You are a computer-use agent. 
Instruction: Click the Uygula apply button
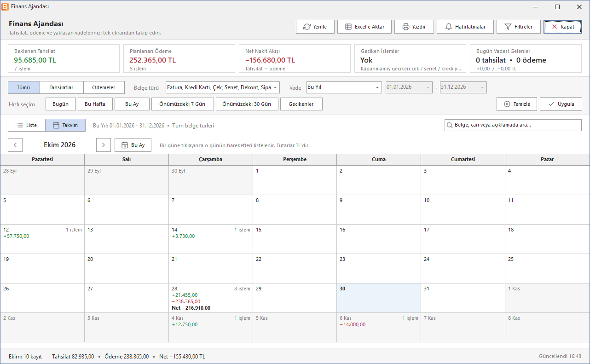coord(561,104)
